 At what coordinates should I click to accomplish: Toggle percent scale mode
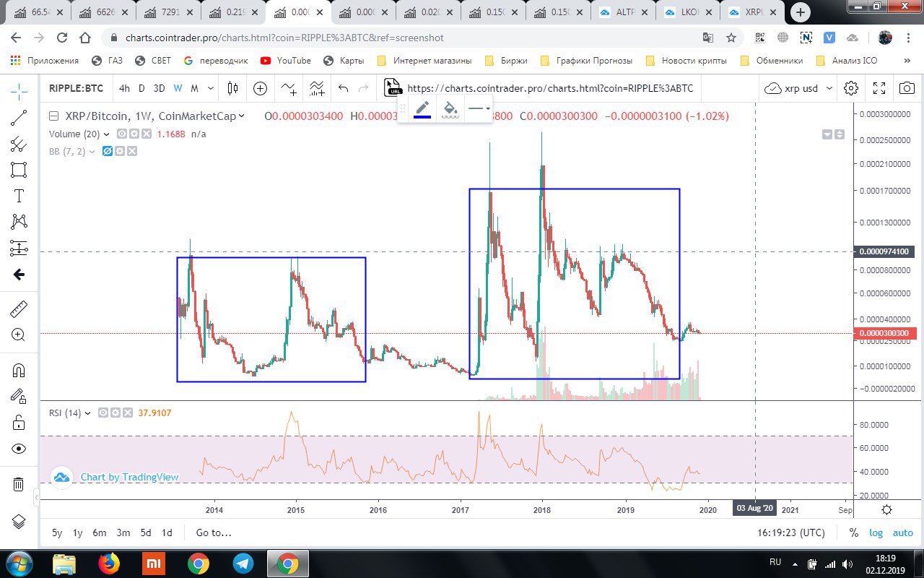(x=853, y=532)
